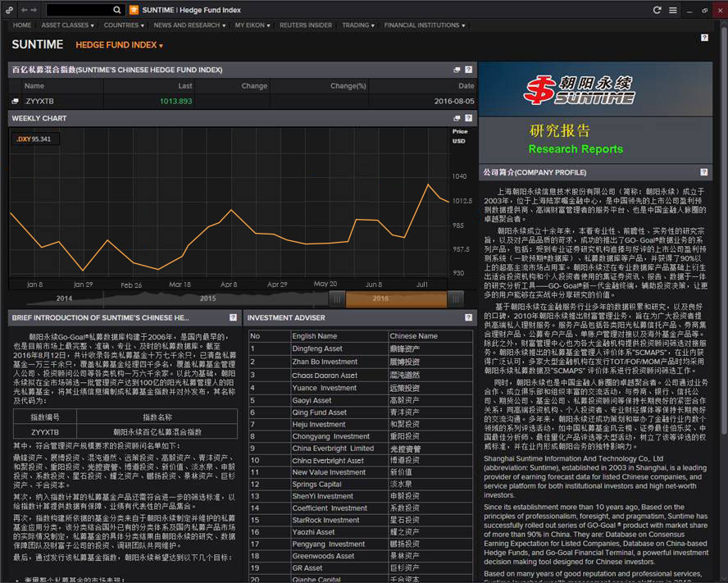Click the left handle of timeline range
The image size is (728, 583).
coord(337,298)
